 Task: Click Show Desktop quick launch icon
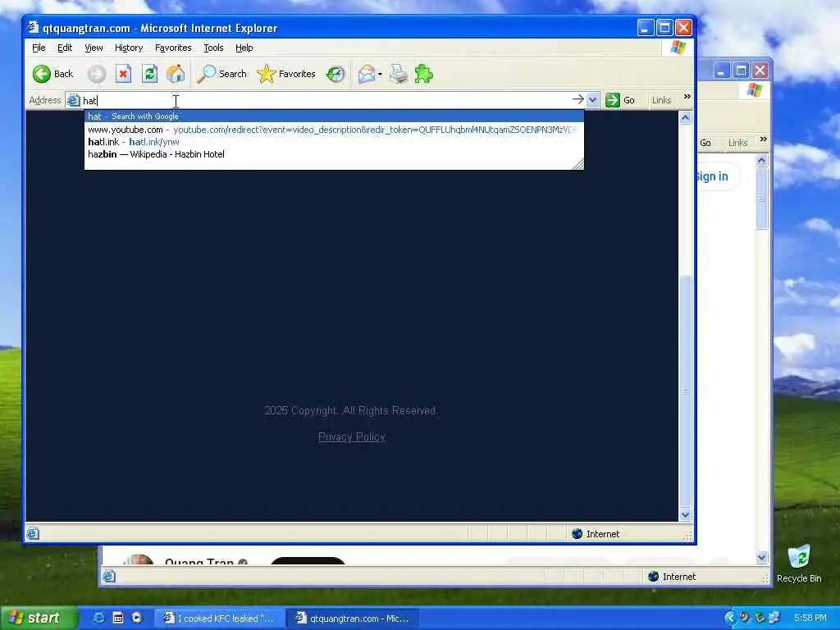[118, 618]
